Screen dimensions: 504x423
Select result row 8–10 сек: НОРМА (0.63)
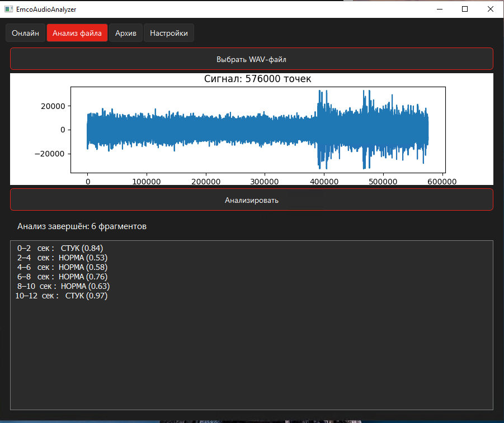(63, 286)
